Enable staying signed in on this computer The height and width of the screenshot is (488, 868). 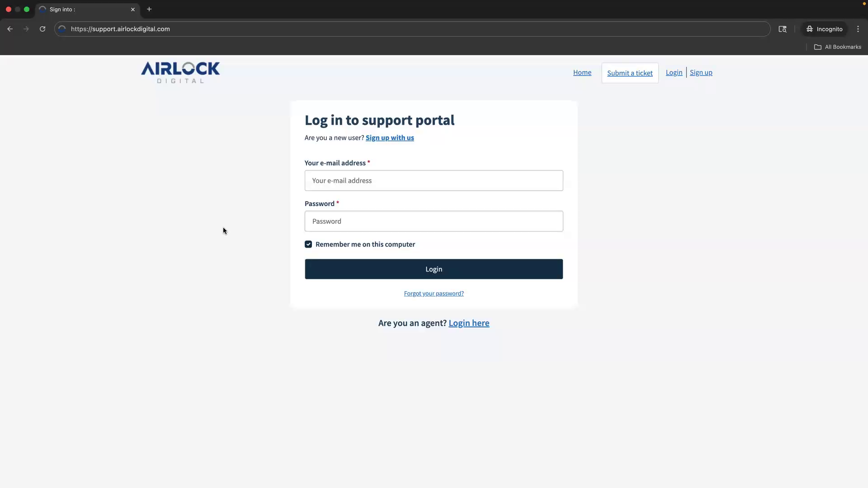click(x=308, y=244)
